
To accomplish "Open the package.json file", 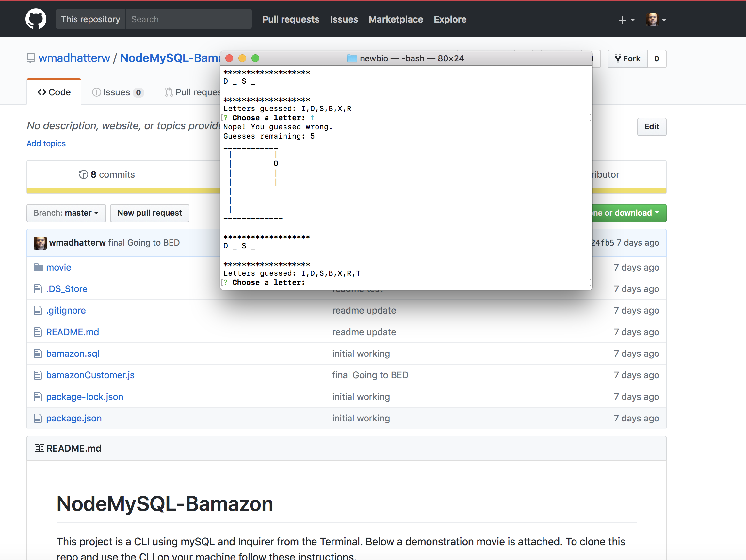I will (74, 419).
